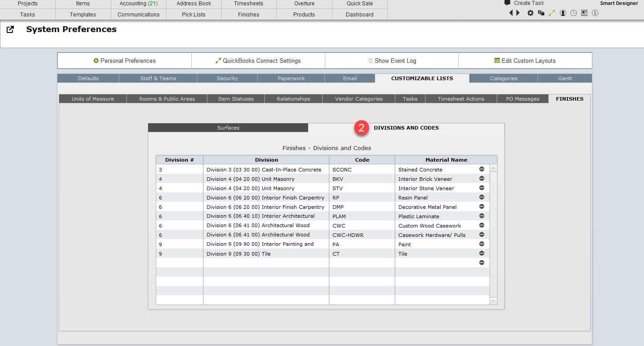Switch to the Security tab
The width and height of the screenshot is (644, 346).
tap(227, 78)
